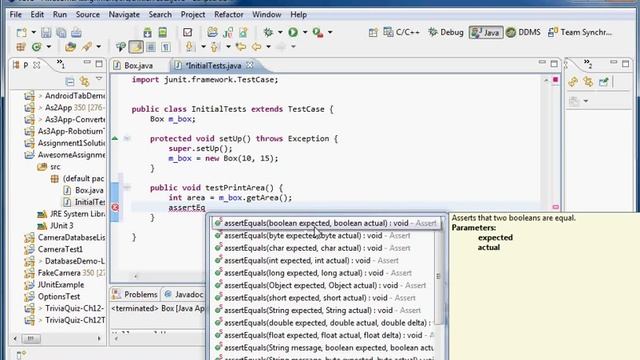Click the Package Explorer horizontal scrollbar thumb

tap(31, 338)
